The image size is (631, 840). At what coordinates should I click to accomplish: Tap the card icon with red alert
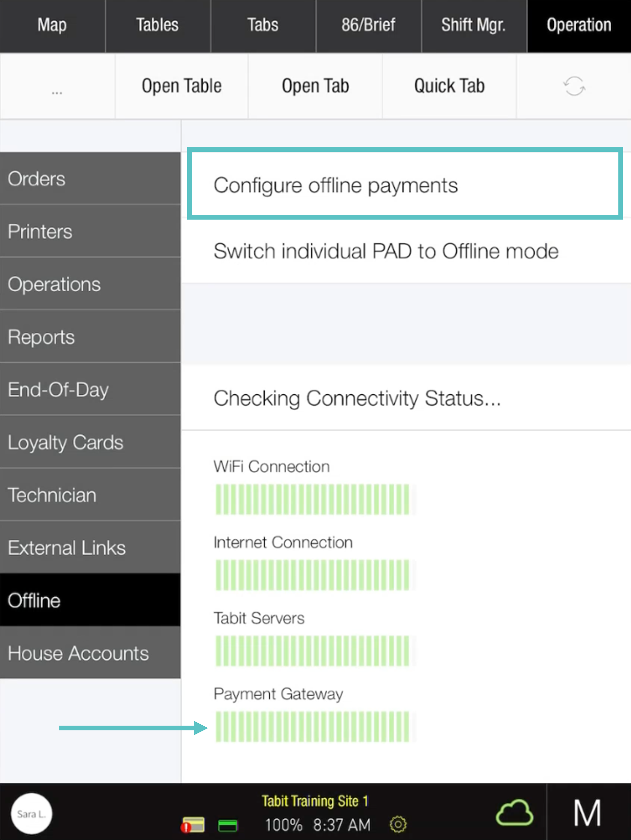click(192, 825)
